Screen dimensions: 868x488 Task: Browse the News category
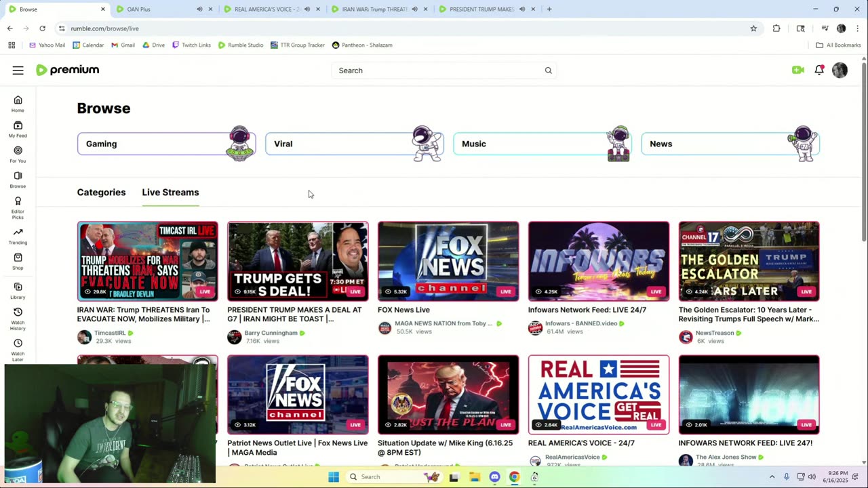point(730,144)
